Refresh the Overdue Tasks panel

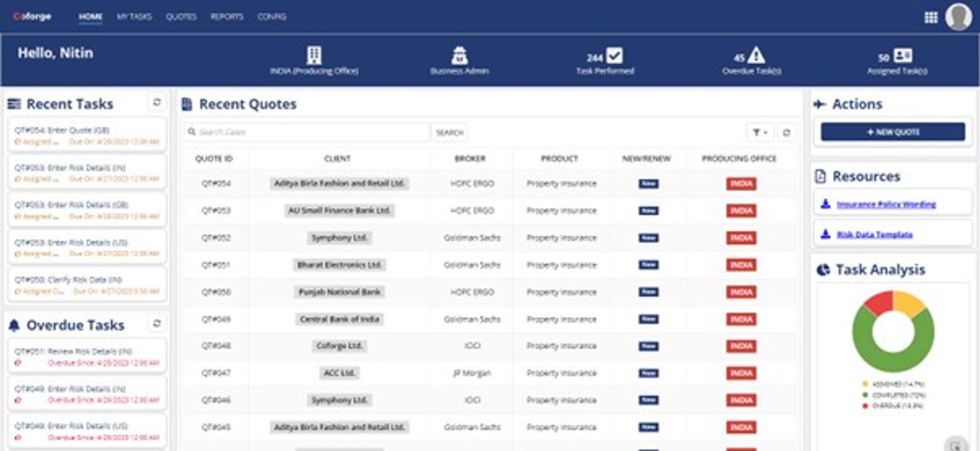(x=156, y=323)
